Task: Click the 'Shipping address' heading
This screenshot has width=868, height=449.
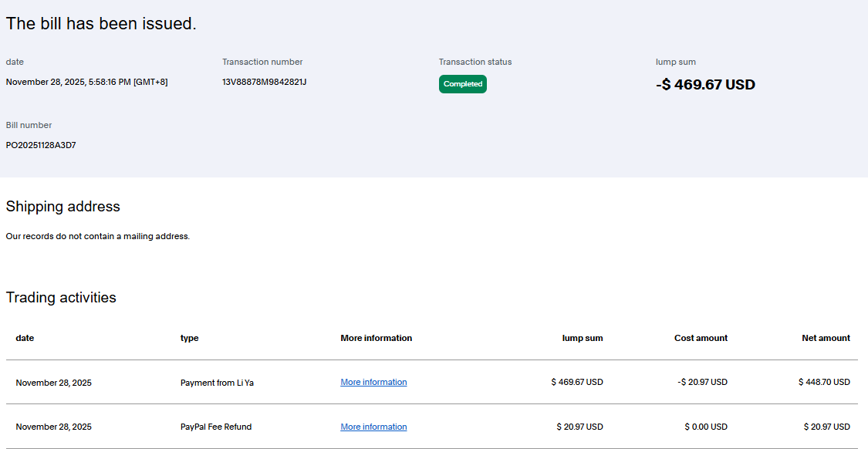Action: pos(62,207)
